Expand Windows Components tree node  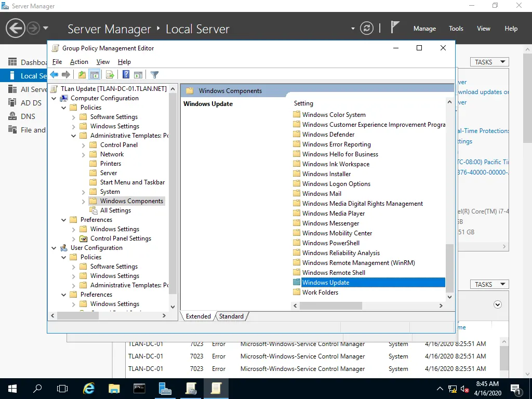pyautogui.click(x=84, y=202)
